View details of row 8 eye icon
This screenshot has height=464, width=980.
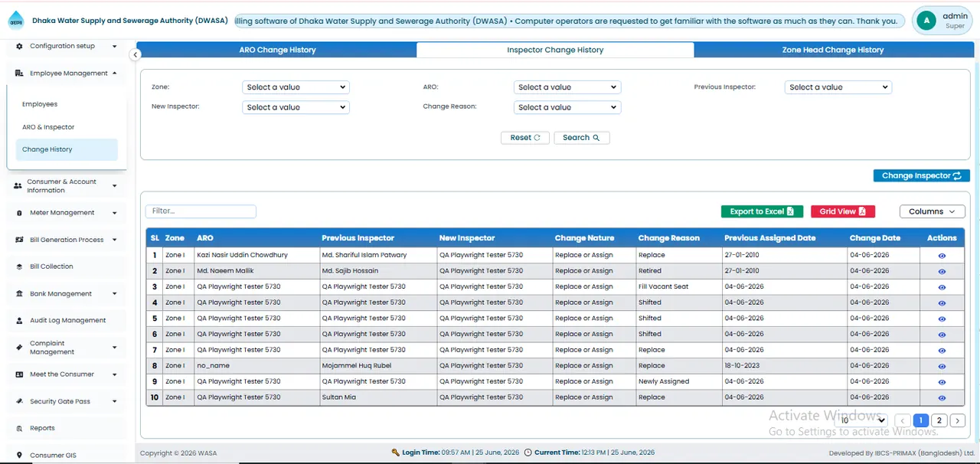(942, 366)
